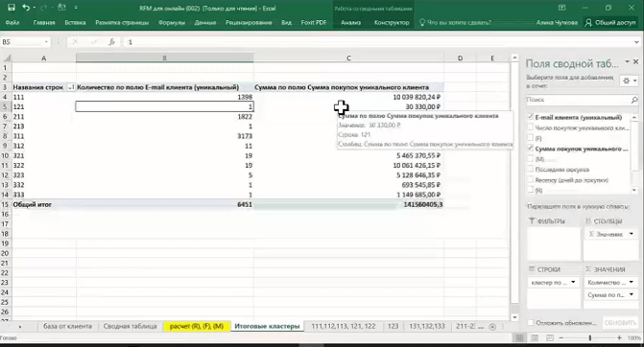Click user name Алина Чуткова

[x=557, y=23]
